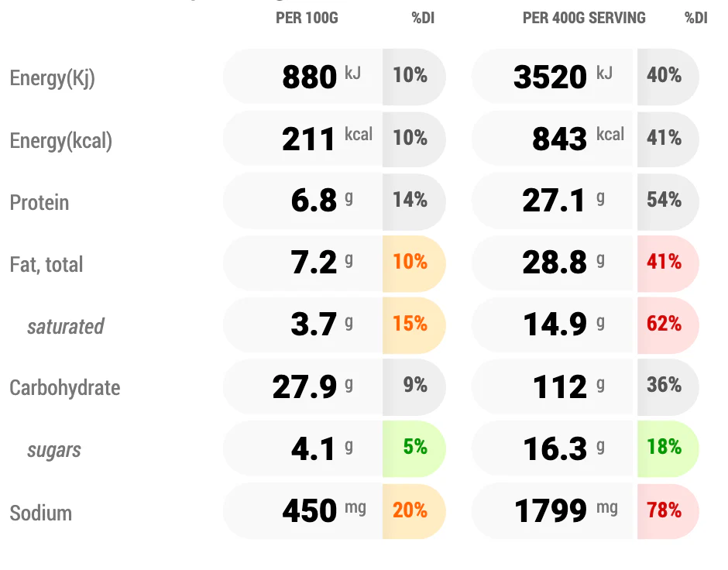Click the red 41% fat DI badge
Viewport: 728px width, 570px height.
668,263
